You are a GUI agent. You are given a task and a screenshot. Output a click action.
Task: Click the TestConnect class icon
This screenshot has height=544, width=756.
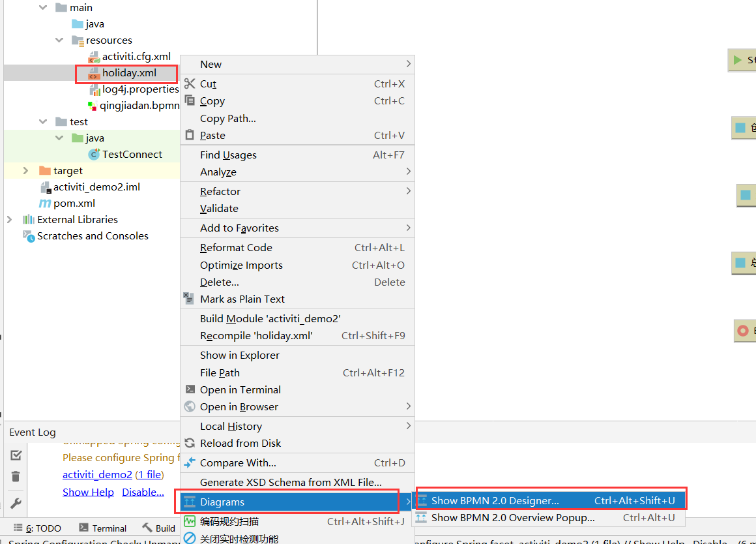click(x=94, y=154)
